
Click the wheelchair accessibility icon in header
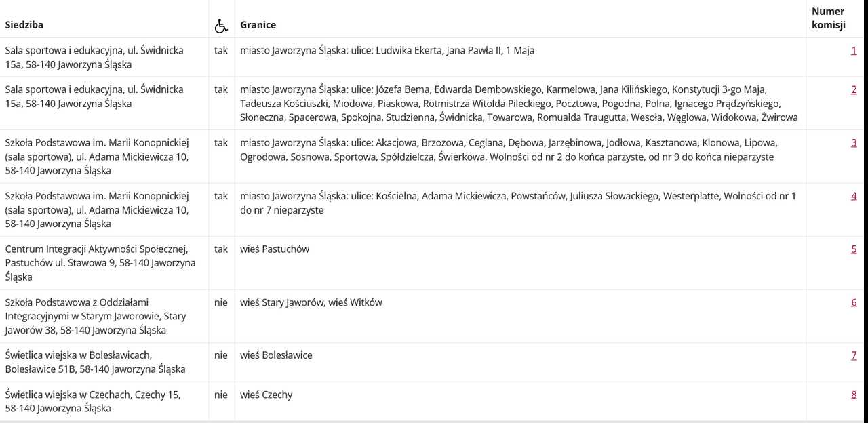pyautogui.click(x=221, y=26)
